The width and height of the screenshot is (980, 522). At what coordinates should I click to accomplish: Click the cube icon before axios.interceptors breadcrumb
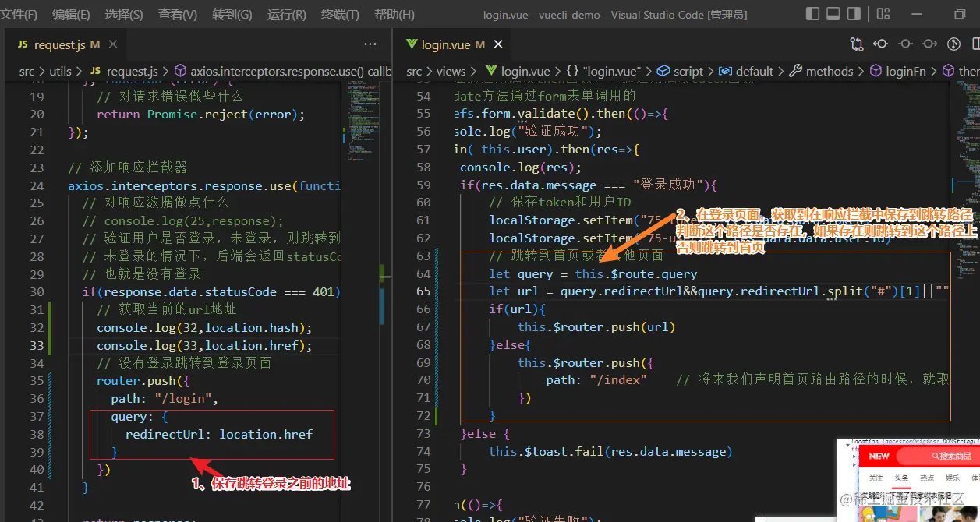coord(180,71)
